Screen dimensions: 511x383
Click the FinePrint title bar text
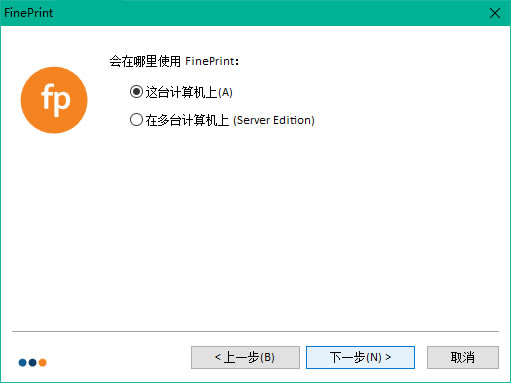tap(29, 13)
